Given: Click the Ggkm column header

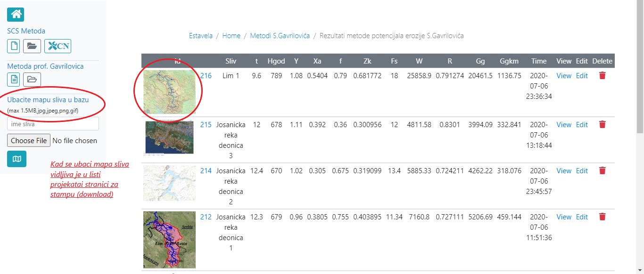Looking at the screenshot, I should (510, 61).
